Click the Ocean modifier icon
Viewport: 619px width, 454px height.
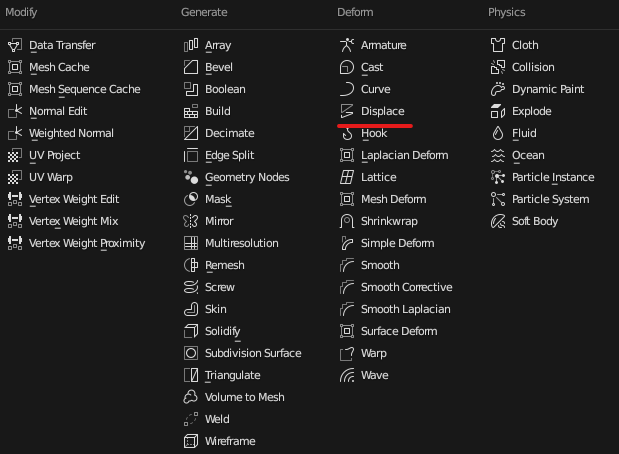coord(498,155)
